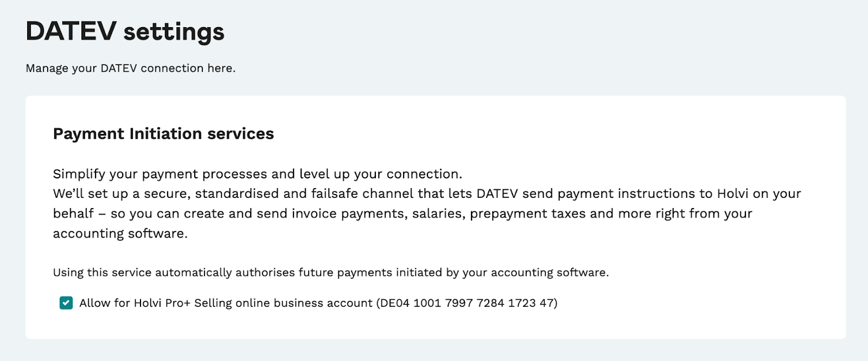This screenshot has width=868, height=361.
Task: Click the "DATEV settings" page heading
Action: pyautogui.click(x=125, y=31)
